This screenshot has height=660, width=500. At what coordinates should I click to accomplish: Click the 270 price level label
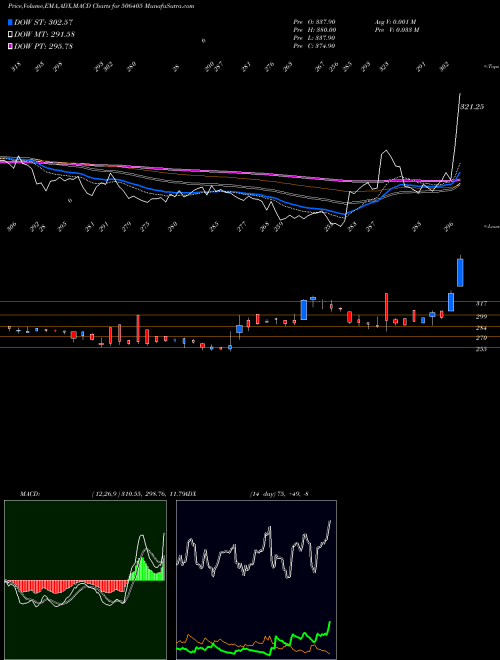coord(481,338)
